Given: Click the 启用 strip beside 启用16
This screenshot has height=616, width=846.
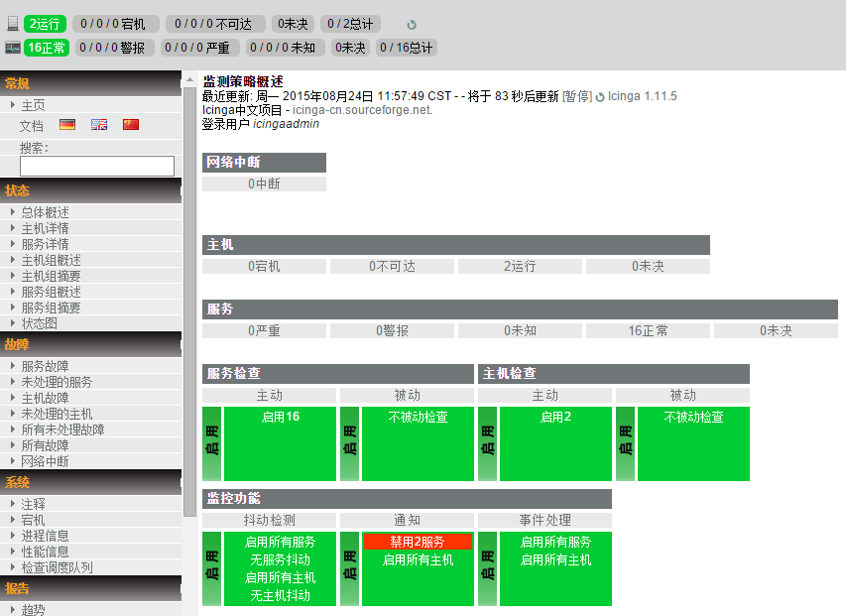Looking at the screenshot, I should pyautogui.click(x=212, y=443).
